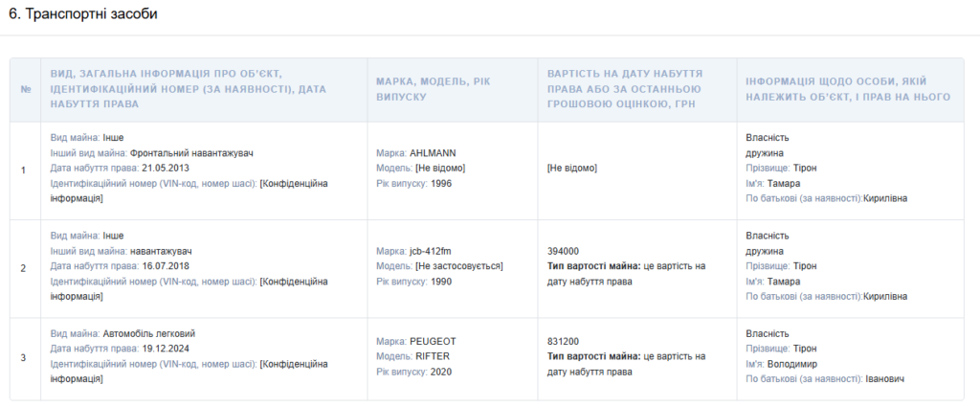980x407 pixels.
Task: Click the "№" column header
Action: tap(25, 90)
